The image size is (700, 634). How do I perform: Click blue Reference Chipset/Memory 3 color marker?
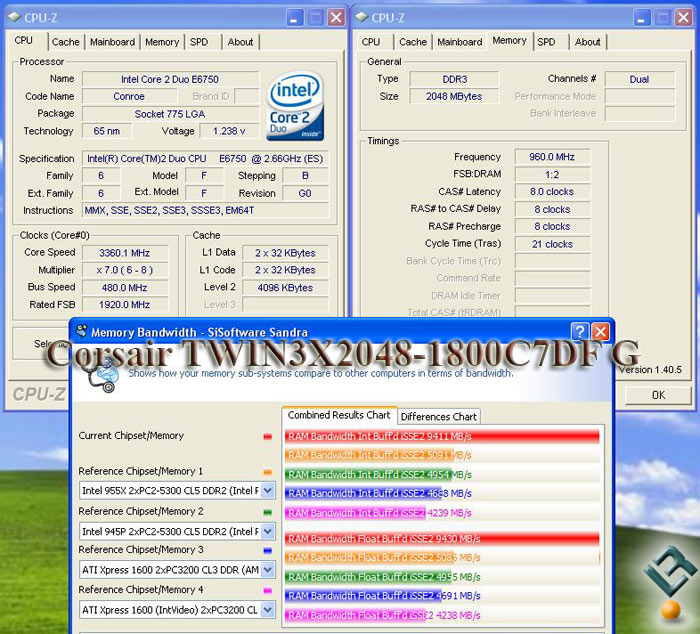(x=267, y=551)
